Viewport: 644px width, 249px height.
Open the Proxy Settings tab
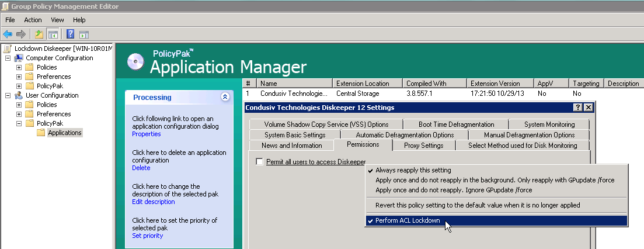tap(423, 146)
